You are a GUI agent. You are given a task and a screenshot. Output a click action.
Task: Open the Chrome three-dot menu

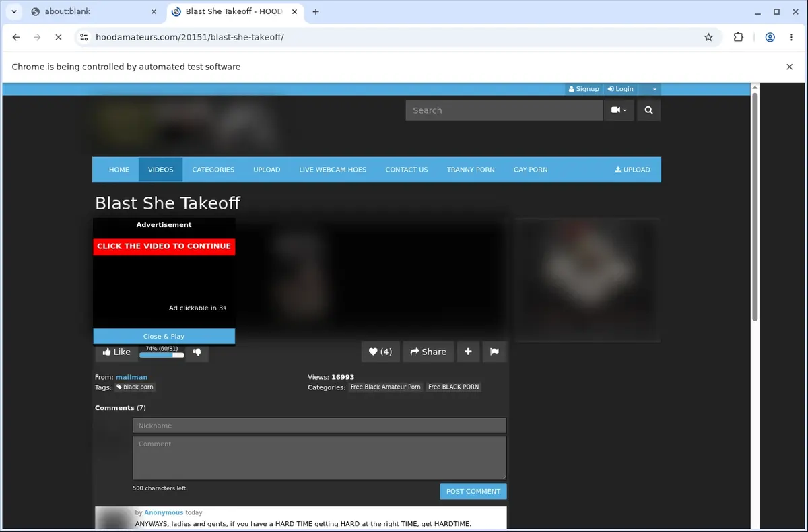790,37
